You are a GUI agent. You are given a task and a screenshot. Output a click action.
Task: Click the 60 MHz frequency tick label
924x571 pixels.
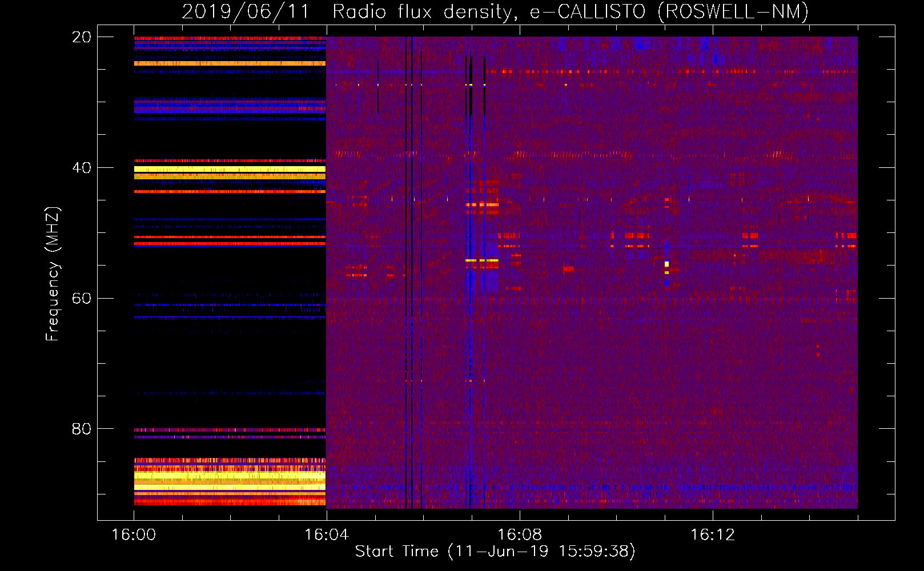[x=82, y=299]
